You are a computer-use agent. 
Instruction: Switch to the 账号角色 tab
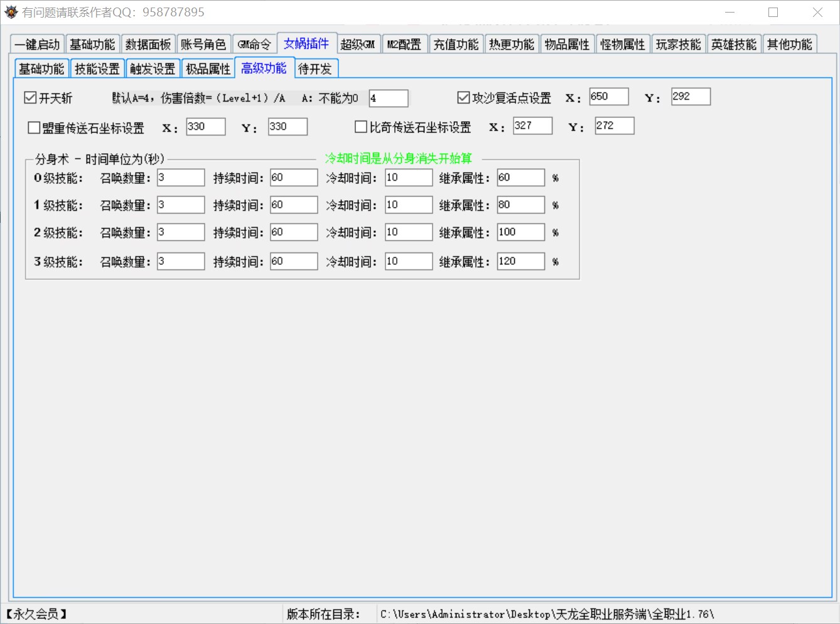pos(203,44)
